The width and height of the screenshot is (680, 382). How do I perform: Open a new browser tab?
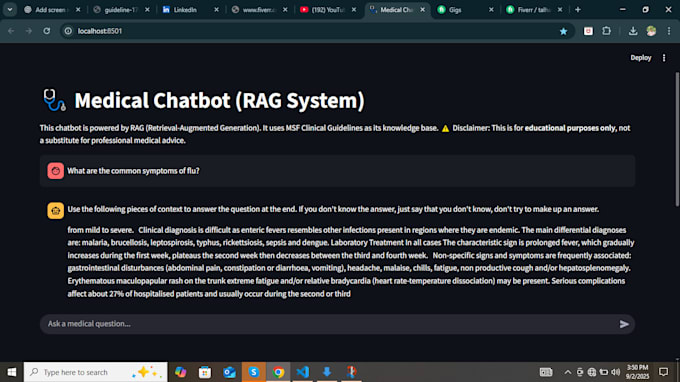pyautogui.click(x=578, y=10)
